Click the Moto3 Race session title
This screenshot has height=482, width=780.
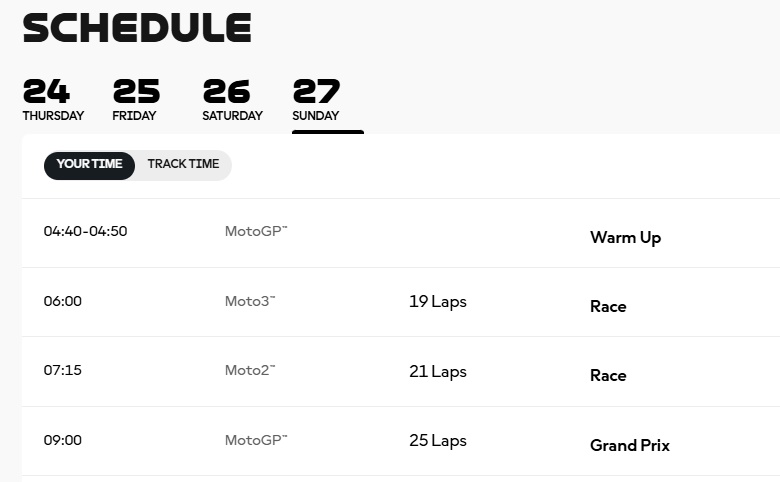(x=608, y=307)
